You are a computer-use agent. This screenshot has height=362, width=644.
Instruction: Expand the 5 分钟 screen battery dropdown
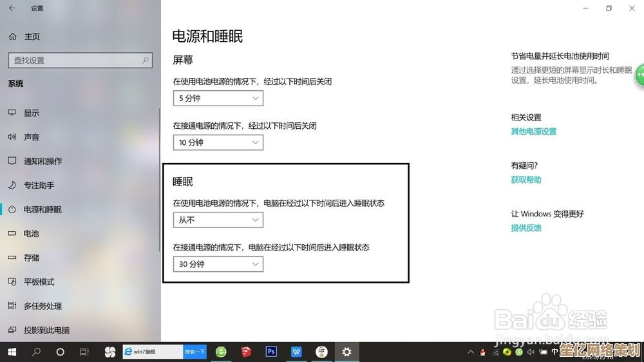click(x=218, y=99)
